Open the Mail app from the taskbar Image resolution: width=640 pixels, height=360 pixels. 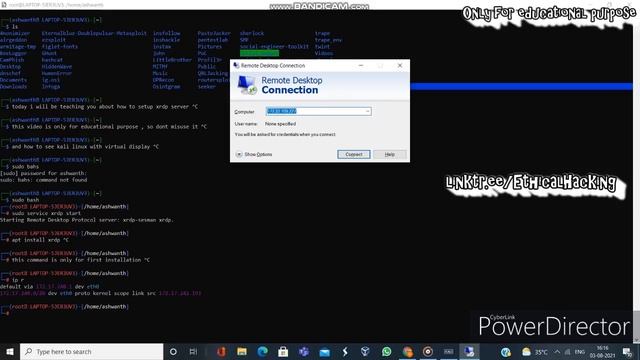[x=324, y=351]
